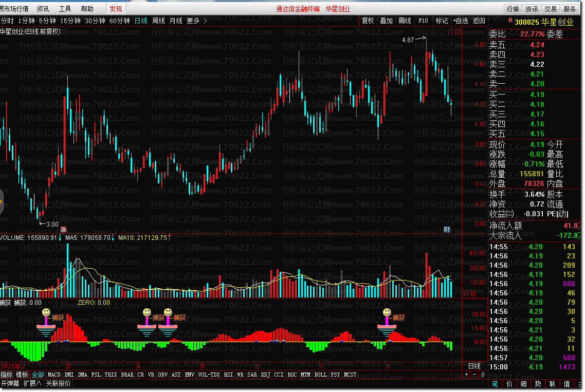Select the 30分钟 timeframe
The width and height of the screenshot is (585, 392).
pos(95,21)
